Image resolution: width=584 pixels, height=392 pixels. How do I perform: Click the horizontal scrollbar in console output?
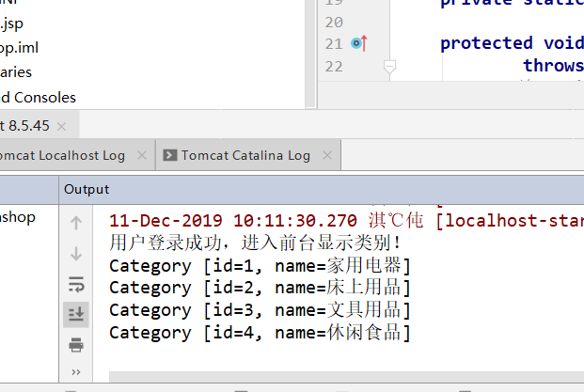[346, 376]
